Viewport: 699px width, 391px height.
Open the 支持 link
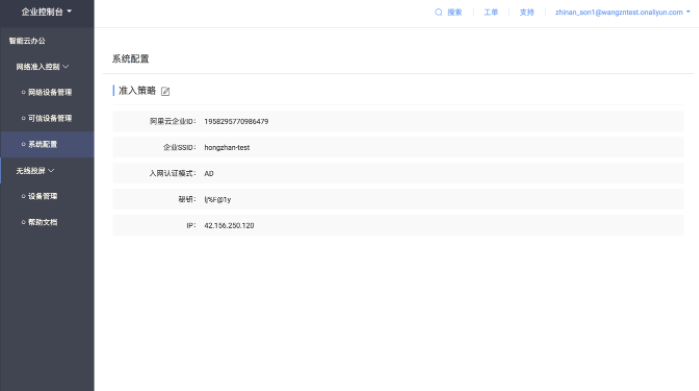(x=526, y=12)
